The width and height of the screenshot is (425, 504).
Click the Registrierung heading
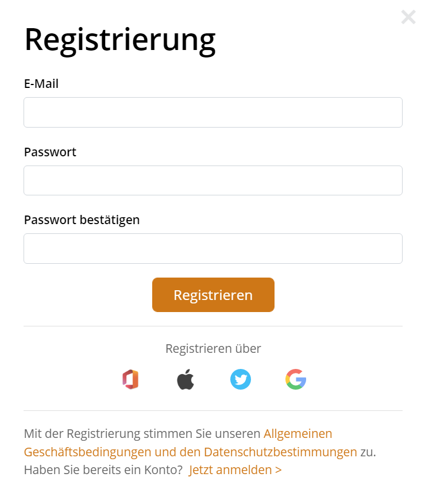(x=120, y=40)
